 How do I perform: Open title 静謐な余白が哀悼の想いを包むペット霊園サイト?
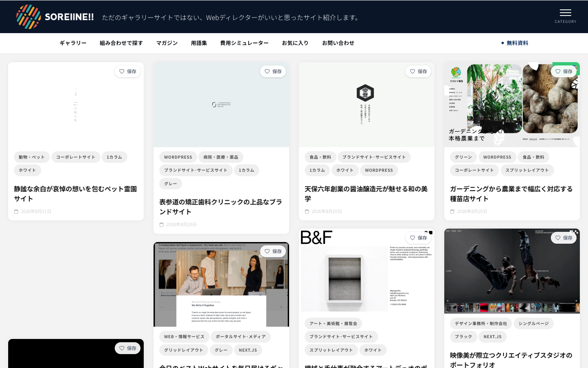coord(76,194)
